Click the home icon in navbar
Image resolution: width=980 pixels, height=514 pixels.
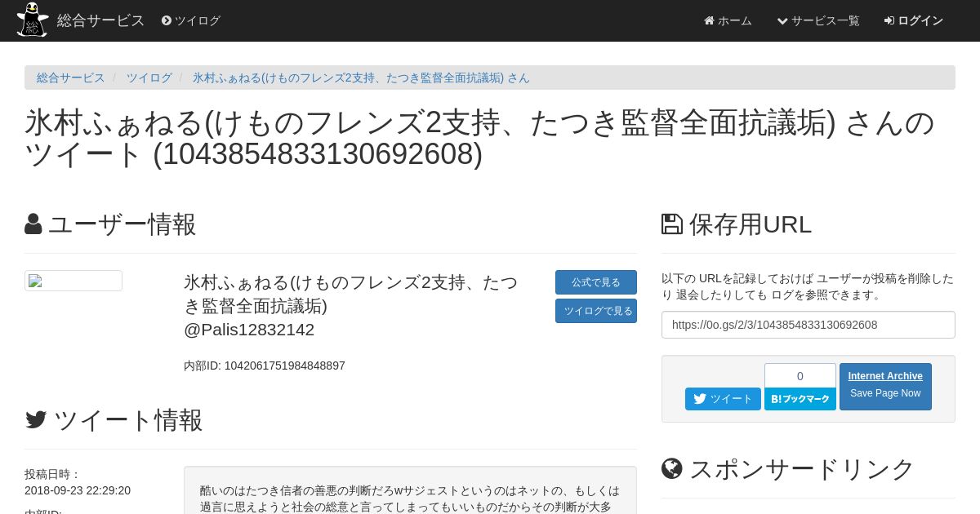(x=709, y=20)
